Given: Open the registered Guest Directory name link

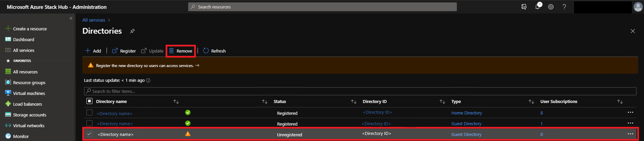Looking at the screenshot, I should [115, 124].
